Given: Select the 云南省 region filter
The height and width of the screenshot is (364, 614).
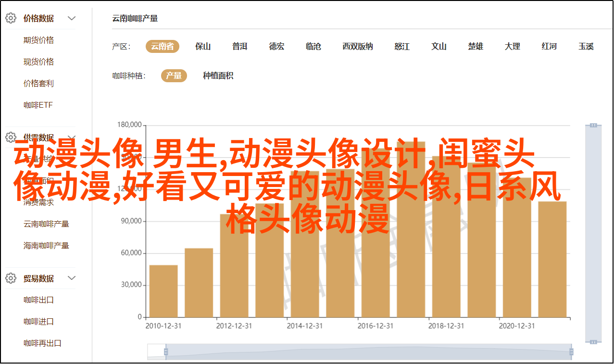Looking at the screenshot, I should click(163, 47).
